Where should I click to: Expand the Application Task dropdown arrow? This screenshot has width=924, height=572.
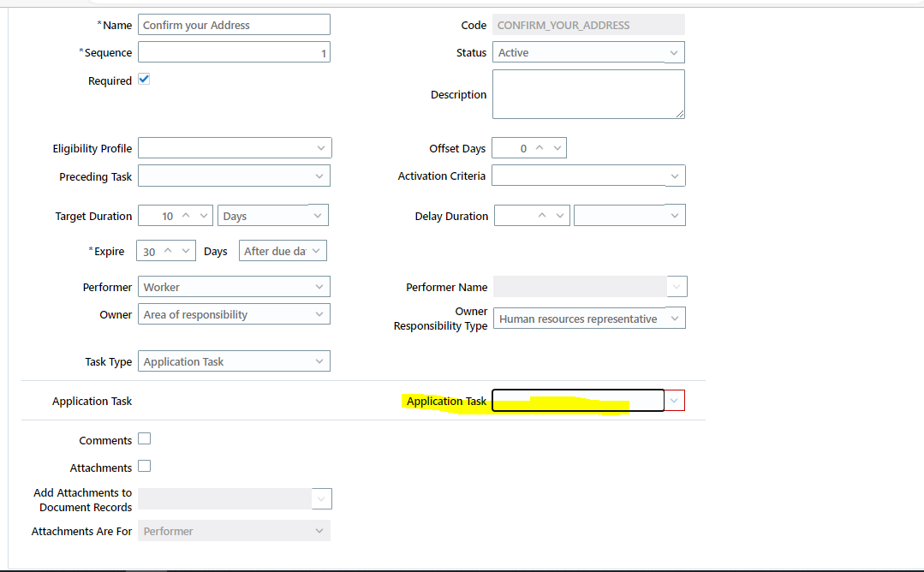click(674, 401)
